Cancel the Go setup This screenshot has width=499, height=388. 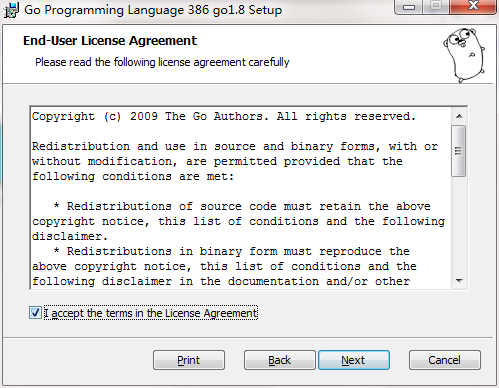445,360
